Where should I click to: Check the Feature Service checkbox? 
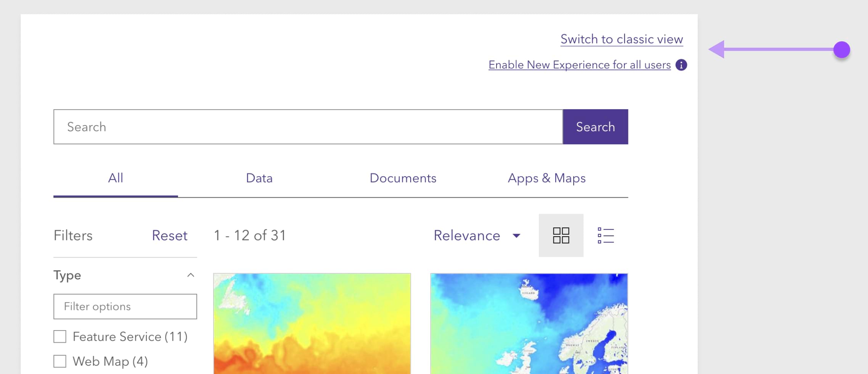coord(60,337)
